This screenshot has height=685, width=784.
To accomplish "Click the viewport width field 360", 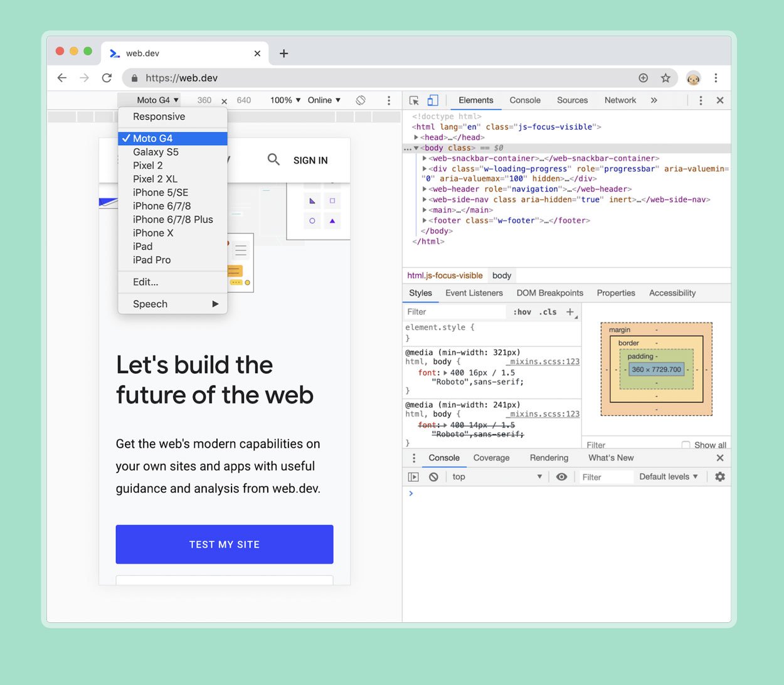I will tap(204, 100).
